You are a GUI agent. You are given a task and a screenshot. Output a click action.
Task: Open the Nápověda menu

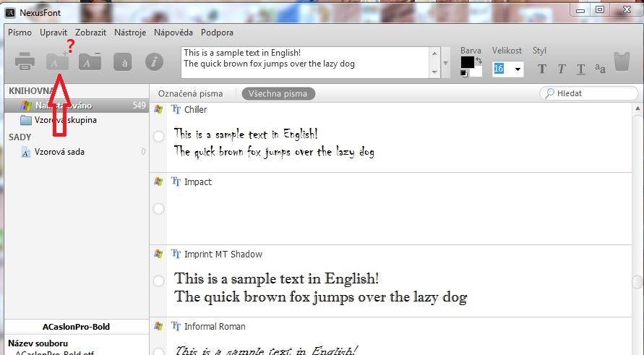173,33
